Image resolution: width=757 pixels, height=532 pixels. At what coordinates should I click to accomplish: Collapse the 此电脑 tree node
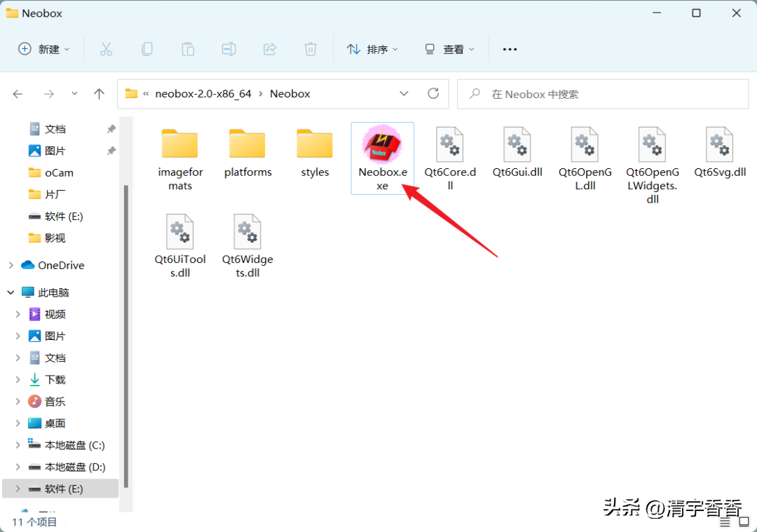tap(11, 292)
